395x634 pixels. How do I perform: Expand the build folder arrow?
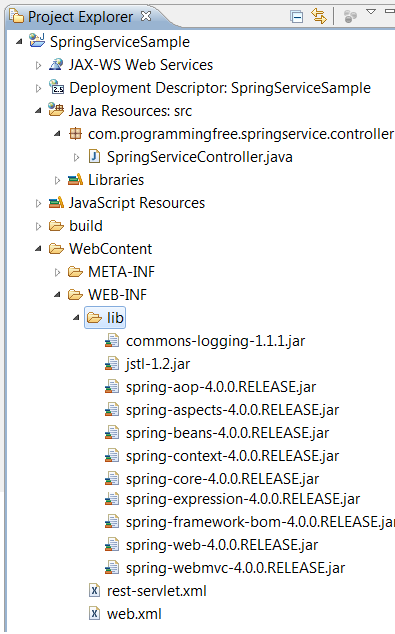click(x=38, y=226)
